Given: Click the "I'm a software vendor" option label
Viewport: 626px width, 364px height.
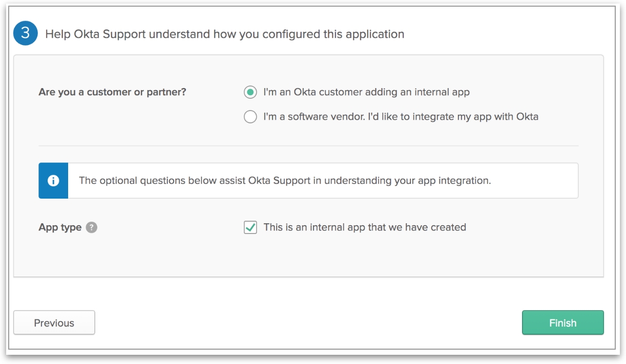Looking at the screenshot, I should (401, 117).
